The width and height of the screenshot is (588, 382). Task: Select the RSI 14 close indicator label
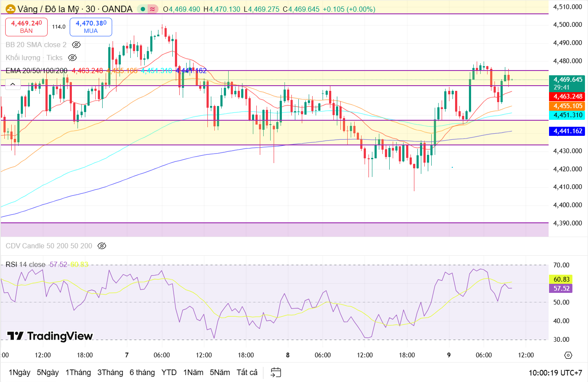pyautogui.click(x=25, y=264)
